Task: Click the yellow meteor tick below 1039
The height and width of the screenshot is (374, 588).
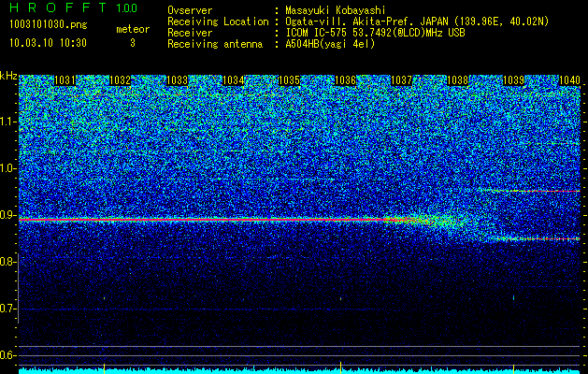Action: [513, 367]
